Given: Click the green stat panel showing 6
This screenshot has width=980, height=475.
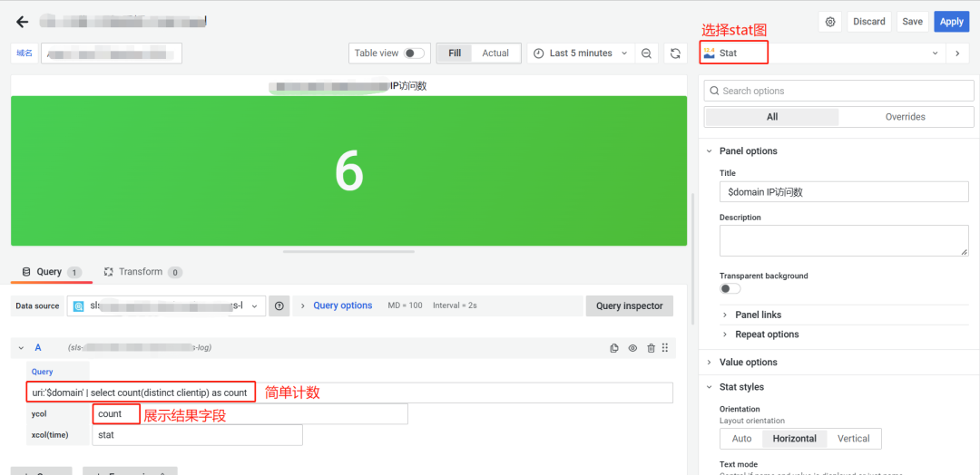Looking at the screenshot, I should 348,170.
